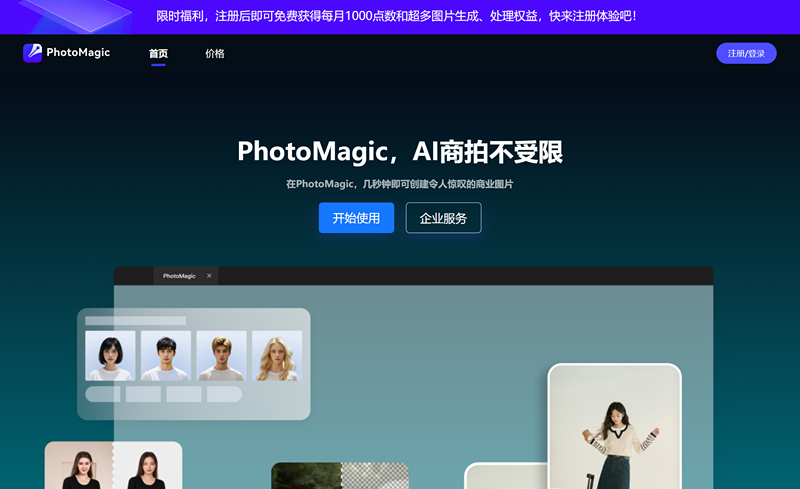
Task: Open the 价格 pricing tab
Action: (215, 54)
